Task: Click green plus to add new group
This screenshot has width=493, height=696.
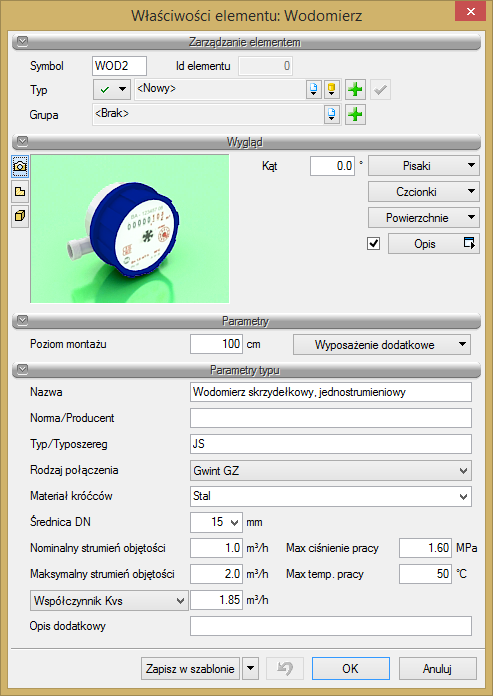Action: pos(355,115)
